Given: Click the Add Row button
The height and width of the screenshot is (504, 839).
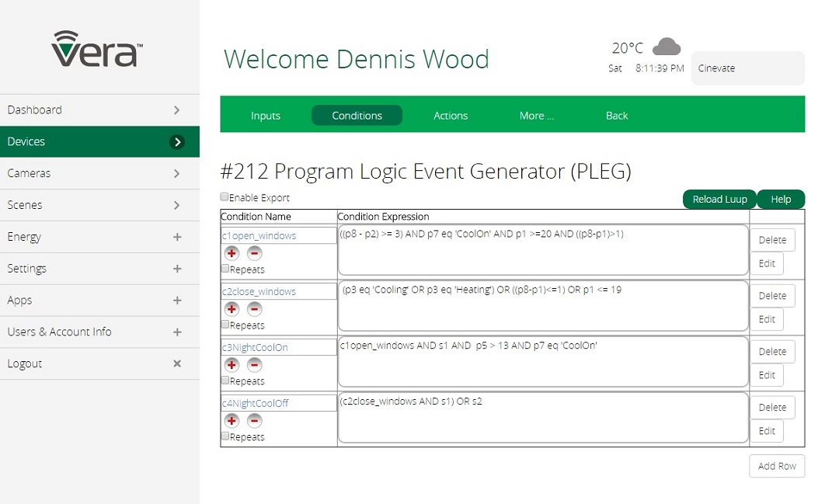Looking at the screenshot, I should [777, 466].
